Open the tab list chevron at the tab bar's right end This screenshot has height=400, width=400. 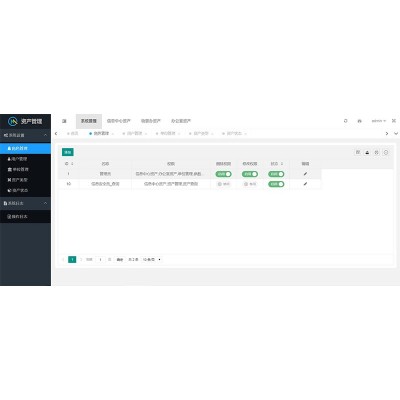coord(396,133)
